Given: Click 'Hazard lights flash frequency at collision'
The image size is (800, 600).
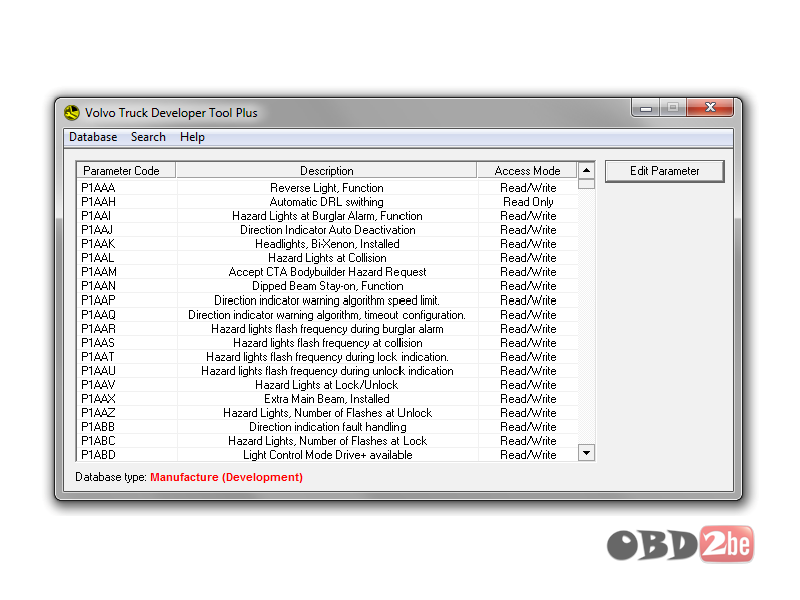Looking at the screenshot, I should tap(328, 343).
